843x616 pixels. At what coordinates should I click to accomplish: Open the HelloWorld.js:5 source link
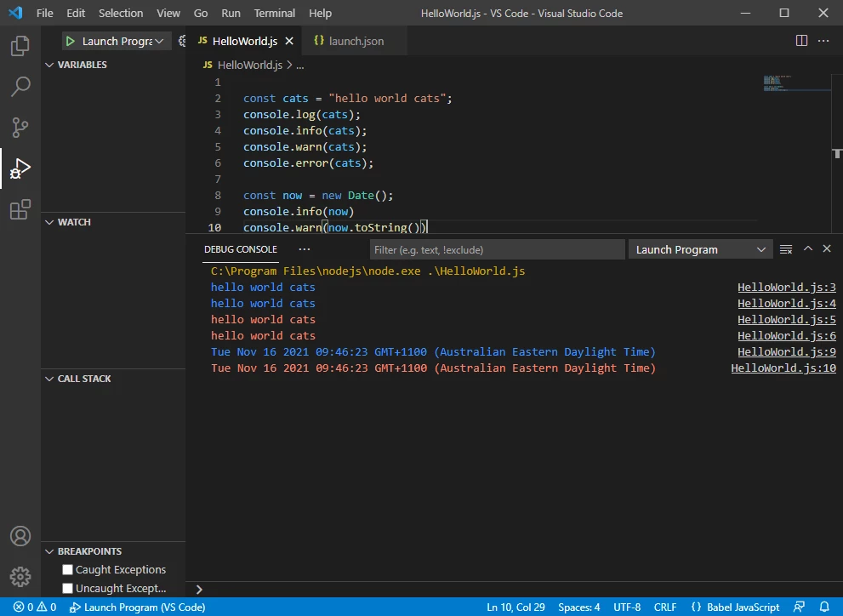click(x=787, y=319)
